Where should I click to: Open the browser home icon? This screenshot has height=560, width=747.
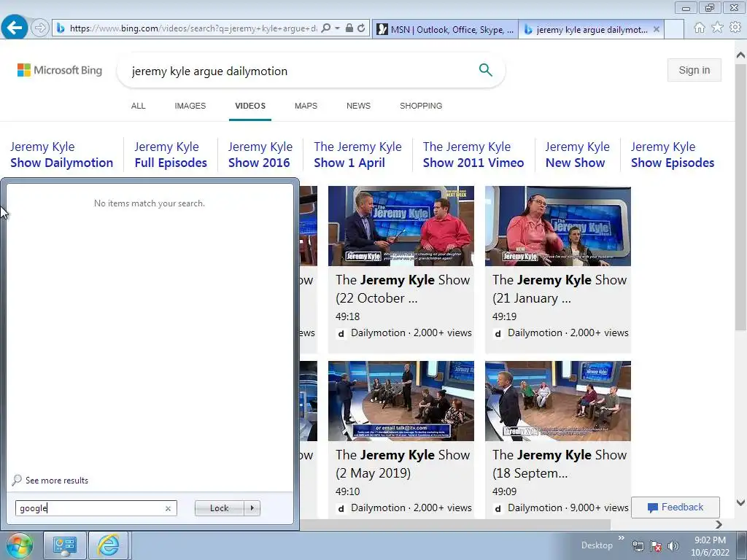coord(700,28)
